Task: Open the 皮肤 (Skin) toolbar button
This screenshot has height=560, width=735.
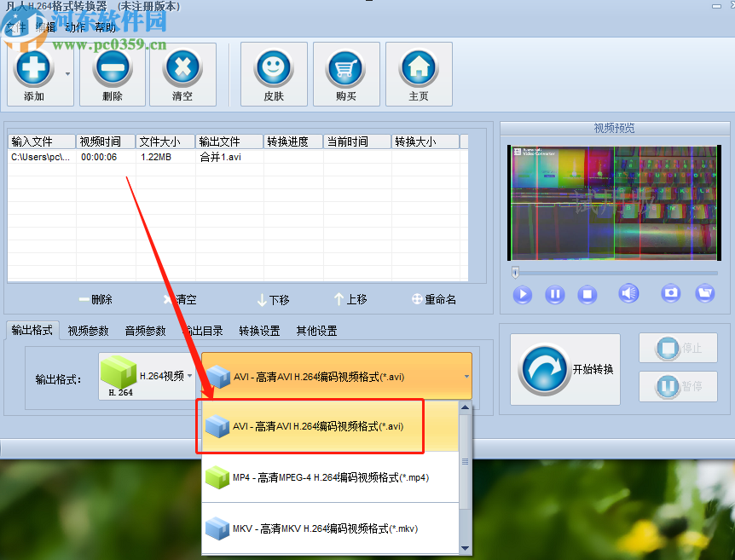Action: pos(274,74)
